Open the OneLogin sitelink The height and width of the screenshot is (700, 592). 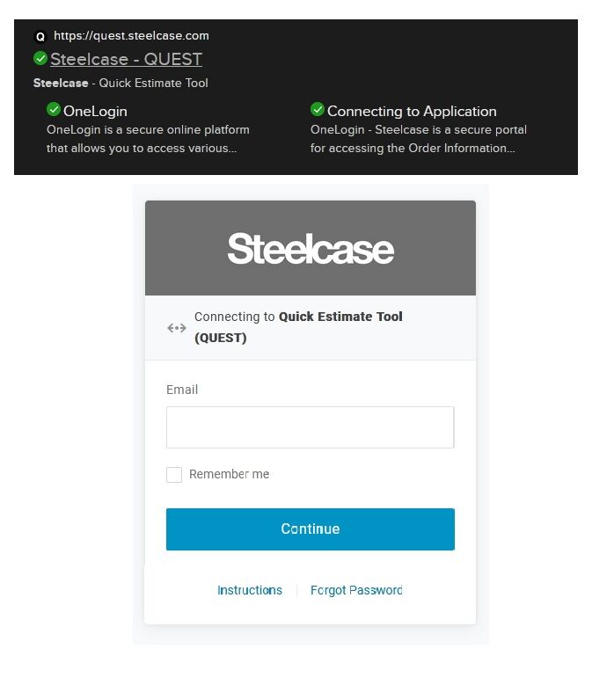(95, 111)
